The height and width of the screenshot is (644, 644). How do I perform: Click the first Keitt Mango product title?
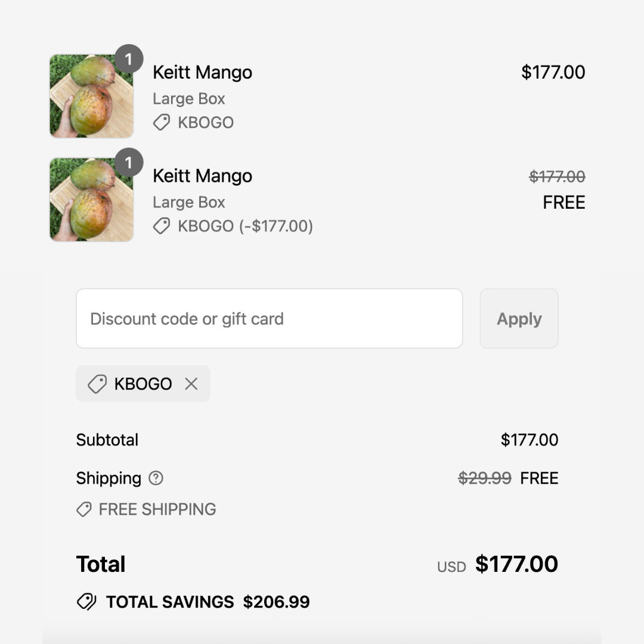coord(202,73)
